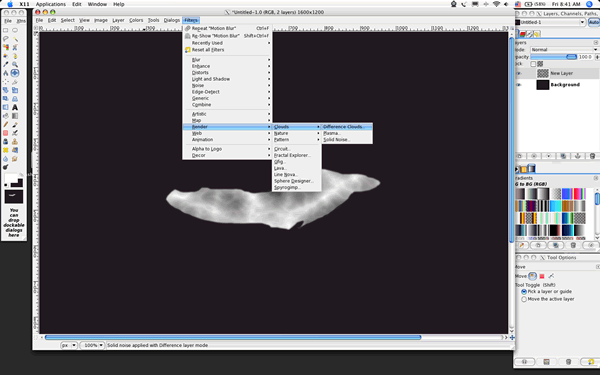Open the layer Mode 'Normal' dropdown
This screenshot has height=375, width=600.
(x=564, y=50)
